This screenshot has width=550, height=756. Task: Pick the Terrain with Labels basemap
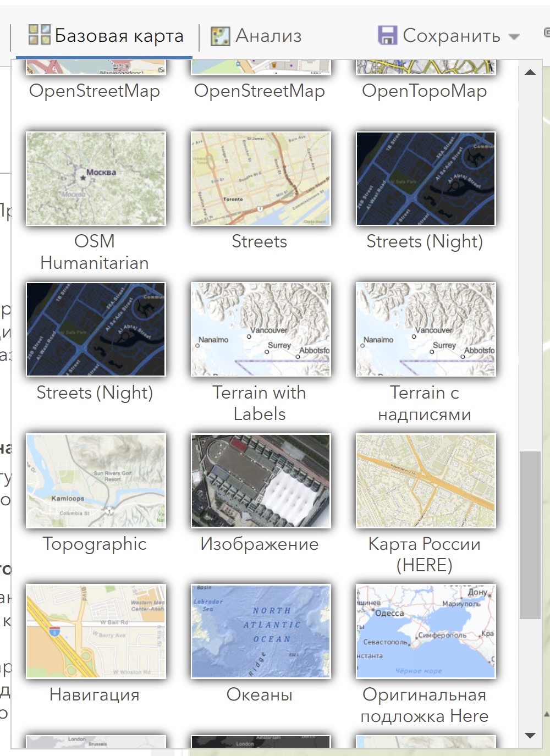pos(261,329)
